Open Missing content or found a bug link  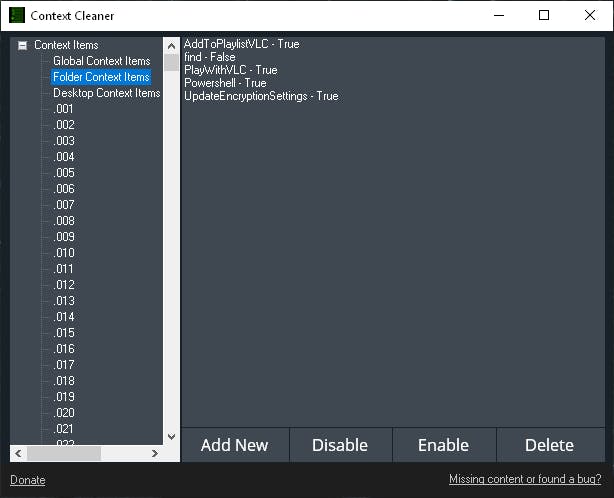click(x=525, y=480)
